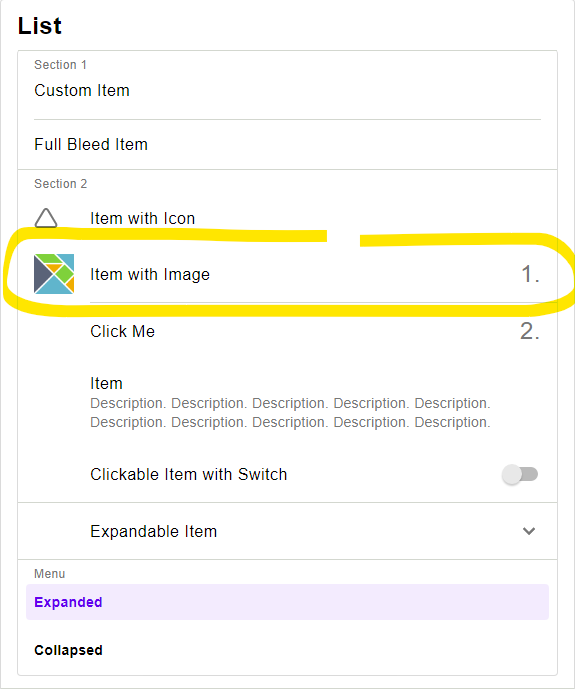Click the Section 2 subheader

click(x=61, y=184)
